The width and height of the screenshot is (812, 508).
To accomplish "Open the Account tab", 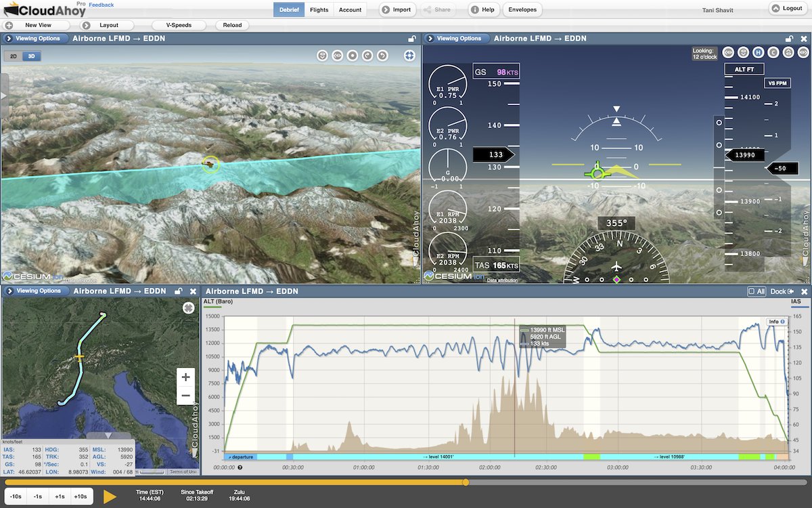I will [x=350, y=9].
